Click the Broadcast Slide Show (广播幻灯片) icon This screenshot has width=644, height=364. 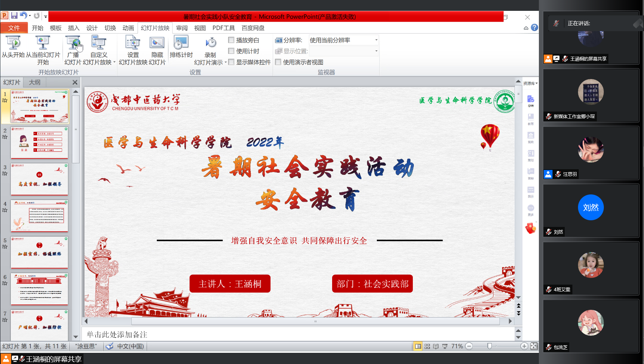coord(73,43)
